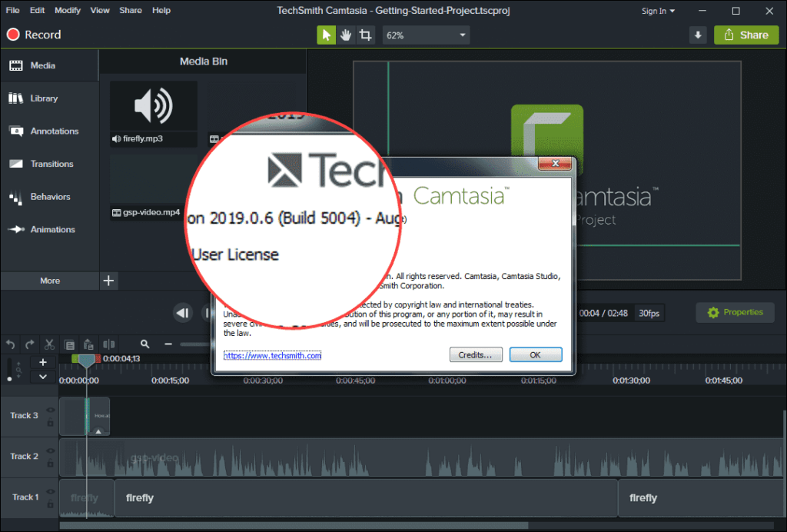Open the Share menu
Image resolution: width=787 pixels, height=532 pixels.
pos(131,10)
